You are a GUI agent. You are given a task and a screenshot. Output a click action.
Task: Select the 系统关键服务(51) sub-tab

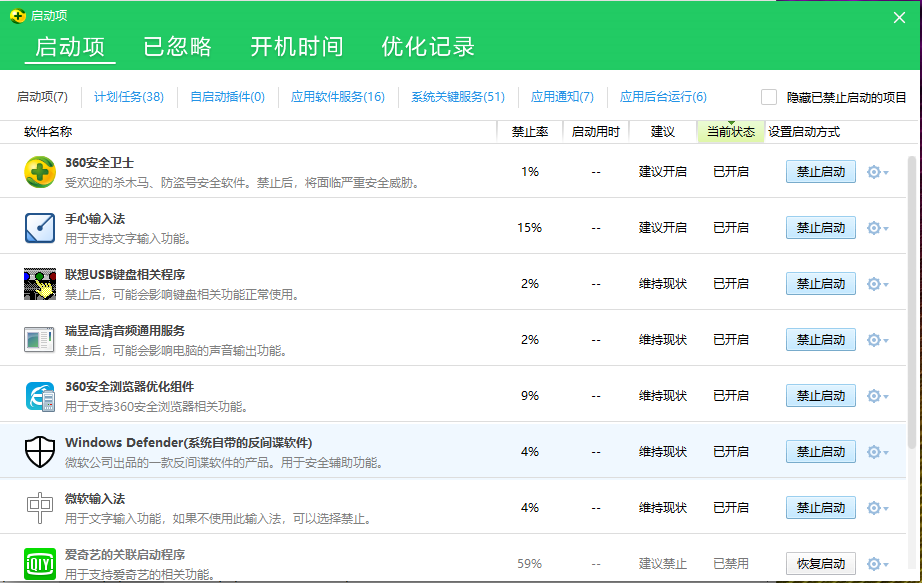tap(458, 97)
